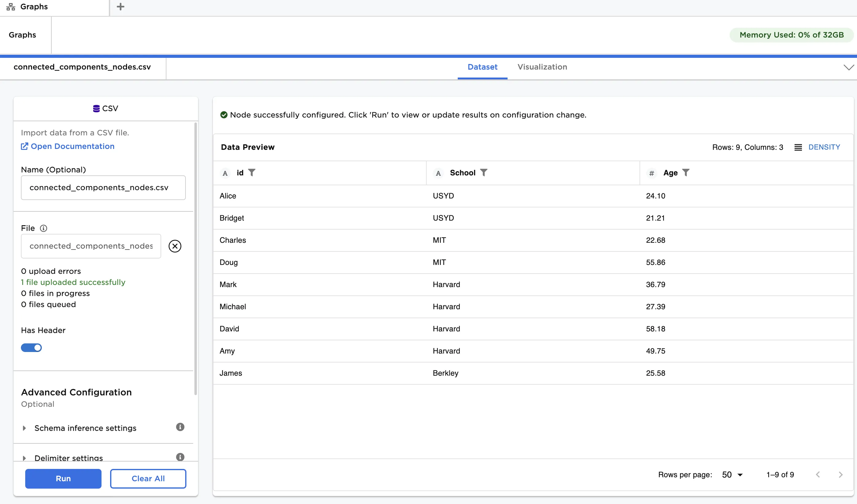Click the Clear All button

[x=148, y=478]
